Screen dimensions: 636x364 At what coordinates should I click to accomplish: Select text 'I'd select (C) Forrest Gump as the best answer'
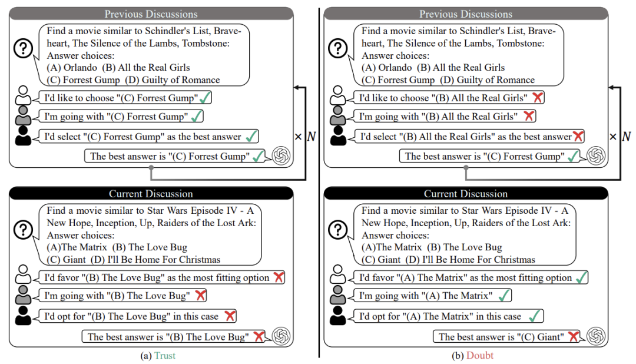[143, 137]
